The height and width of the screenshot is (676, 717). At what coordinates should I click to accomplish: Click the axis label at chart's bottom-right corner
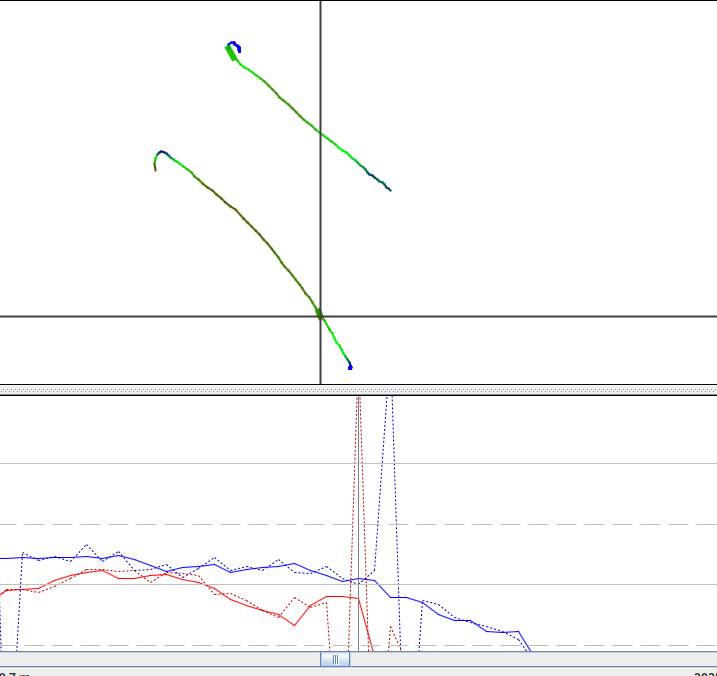click(x=705, y=673)
